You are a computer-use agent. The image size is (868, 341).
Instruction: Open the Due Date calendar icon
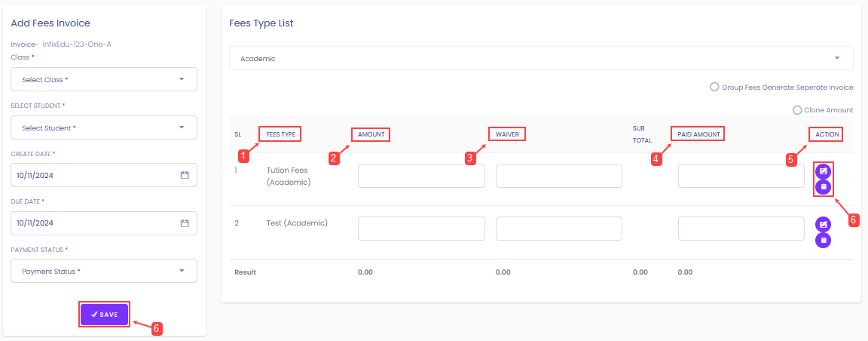(x=185, y=223)
